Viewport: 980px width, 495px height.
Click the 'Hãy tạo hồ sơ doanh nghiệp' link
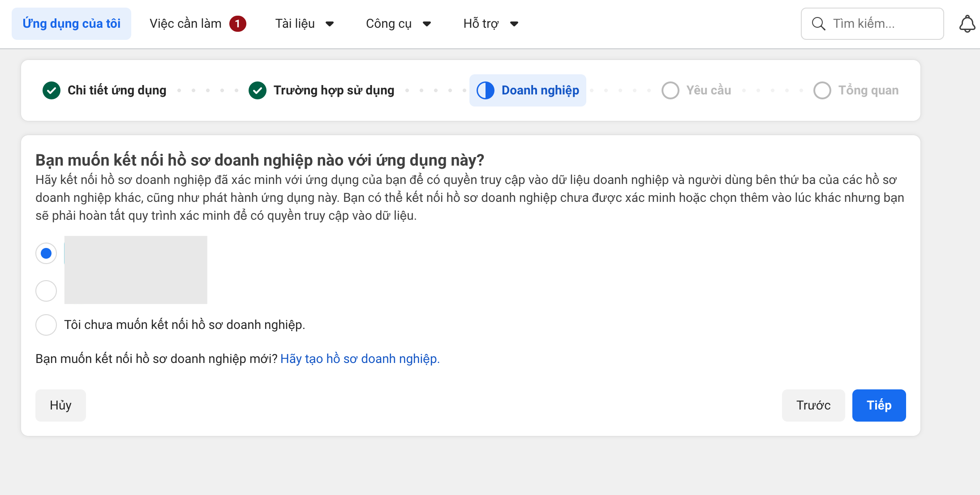pyautogui.click(x=360, y=359)
